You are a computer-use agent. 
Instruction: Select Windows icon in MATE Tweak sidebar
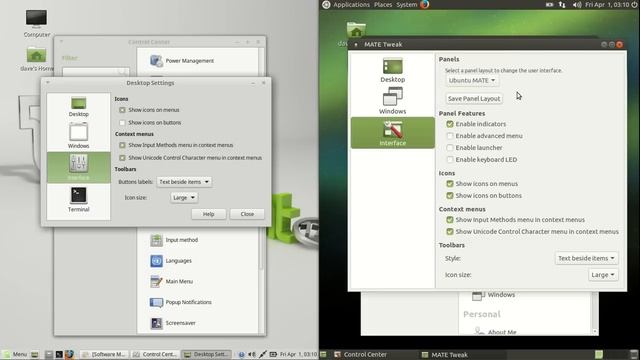(x=393, y=101)
